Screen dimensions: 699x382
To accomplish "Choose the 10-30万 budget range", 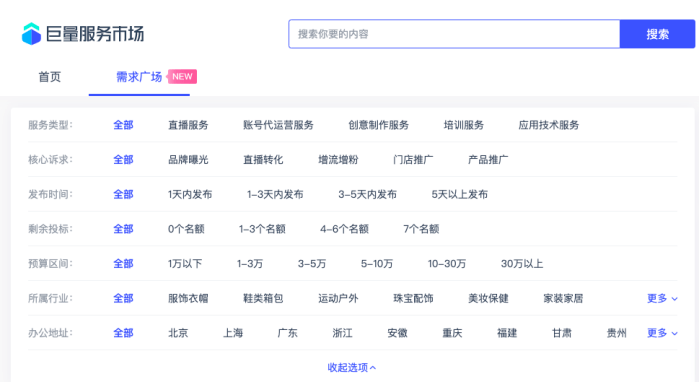I will (447, 264).
